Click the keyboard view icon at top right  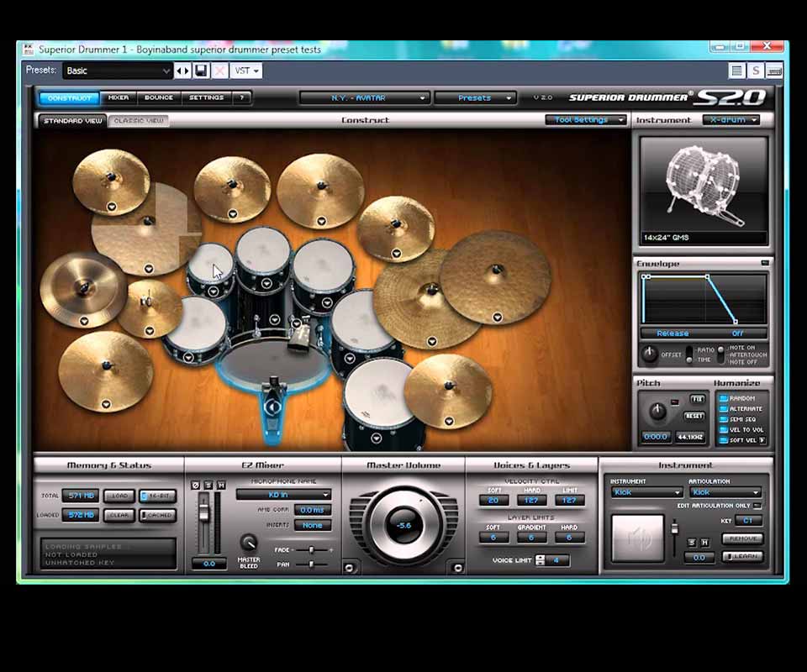click(x=774, y=71)
